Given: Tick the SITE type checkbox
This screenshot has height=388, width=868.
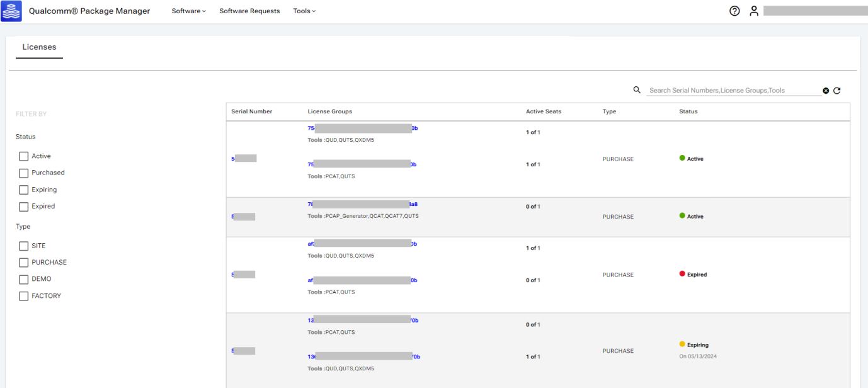Looking at the screenshot, I should (x=24, y=246).
